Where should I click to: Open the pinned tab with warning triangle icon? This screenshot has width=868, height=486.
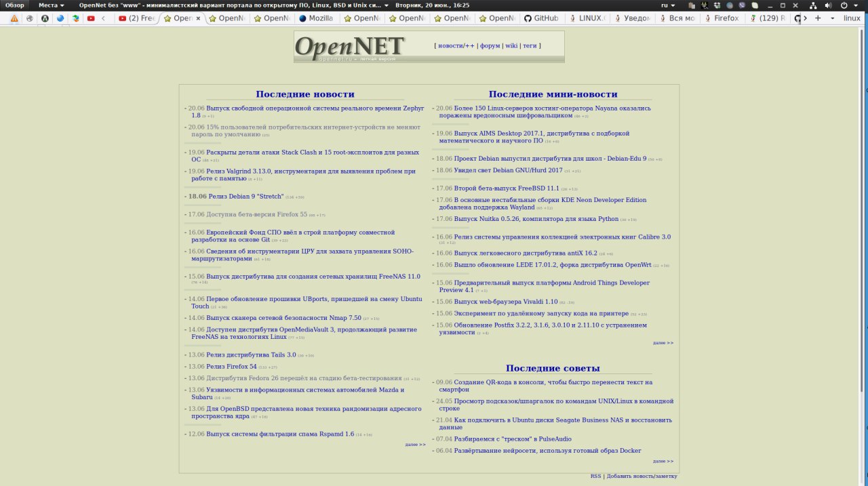point(14,18)
